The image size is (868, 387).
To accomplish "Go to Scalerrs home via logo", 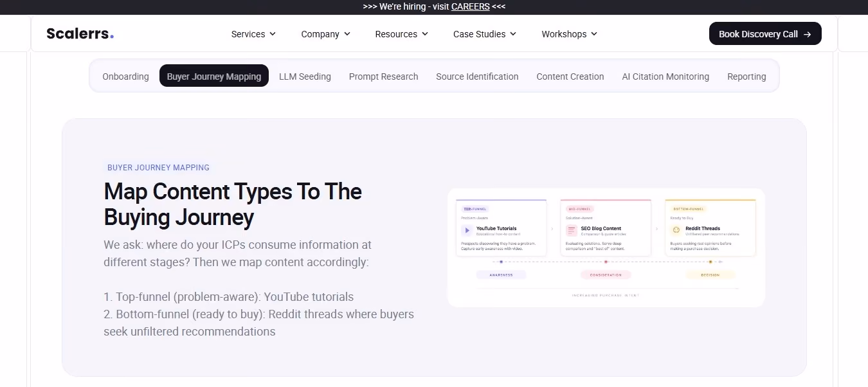I will [x=80, y=33].
